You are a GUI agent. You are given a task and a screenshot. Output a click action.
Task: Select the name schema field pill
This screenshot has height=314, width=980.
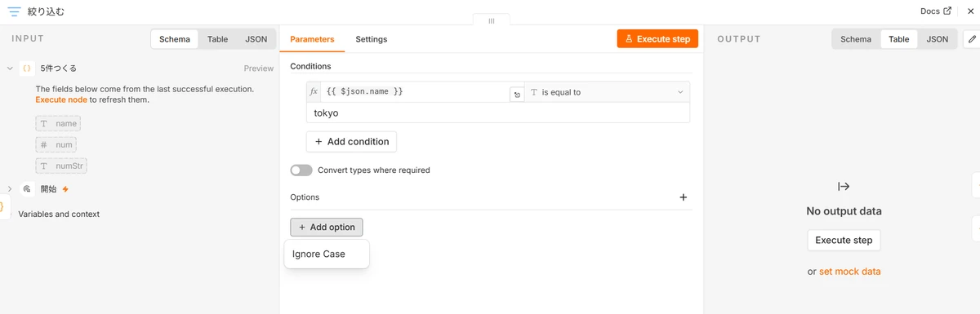pos(58,123)
